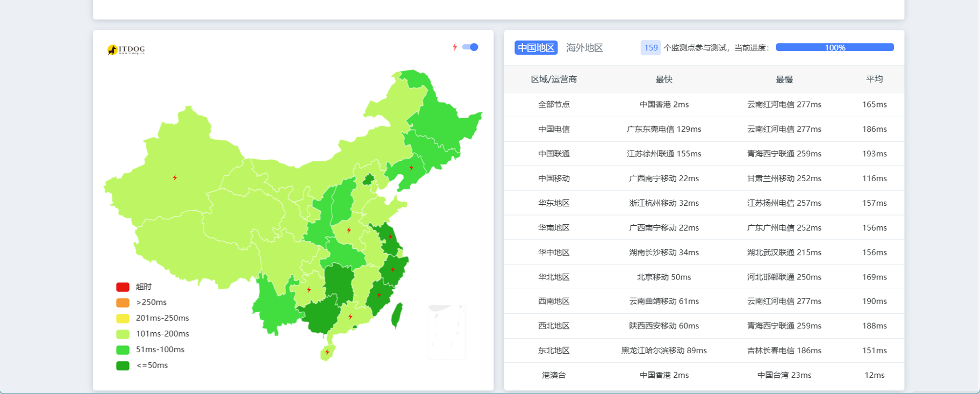Toggle the blue map marker switch

(470, 47)
